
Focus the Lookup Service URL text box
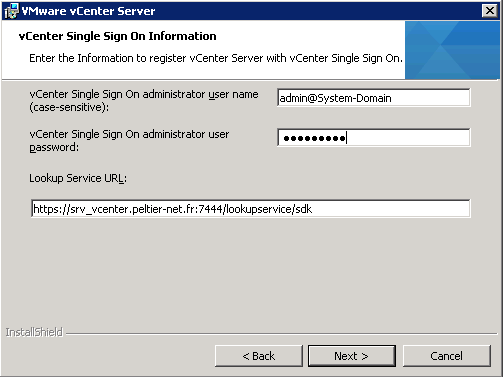coord(251,209)
